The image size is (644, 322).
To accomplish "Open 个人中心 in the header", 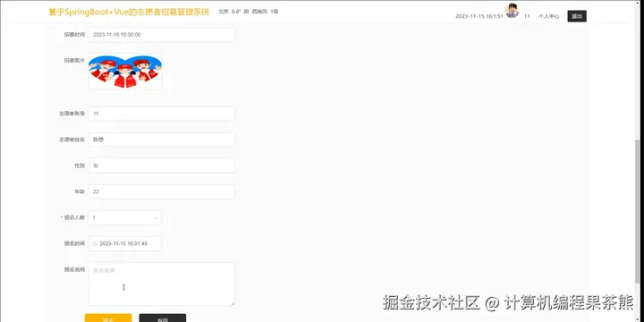I will [x=548, y=16].
